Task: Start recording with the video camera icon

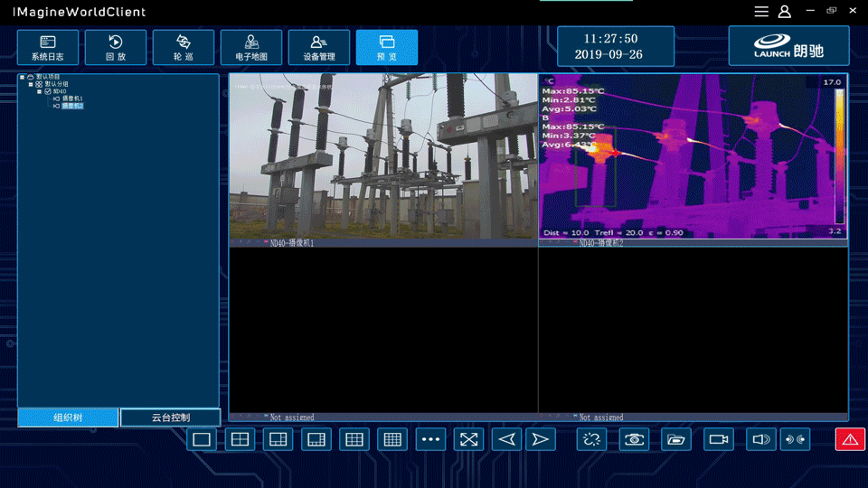Action: pos(719,439)
